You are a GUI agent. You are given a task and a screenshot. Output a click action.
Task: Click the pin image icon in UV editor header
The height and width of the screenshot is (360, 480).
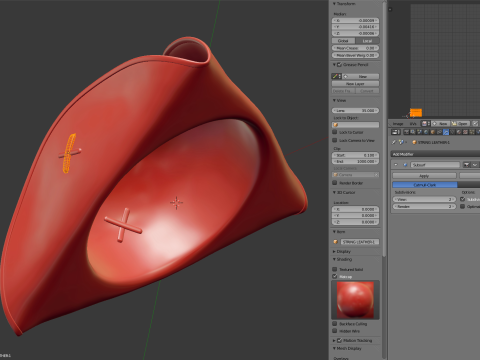pyautogui.click(x=475, y=124)
